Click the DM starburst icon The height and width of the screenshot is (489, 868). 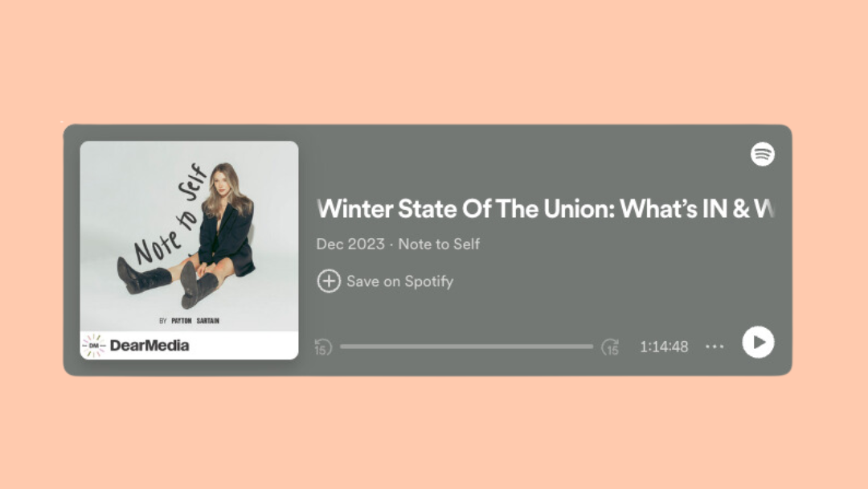coord(93,346)
